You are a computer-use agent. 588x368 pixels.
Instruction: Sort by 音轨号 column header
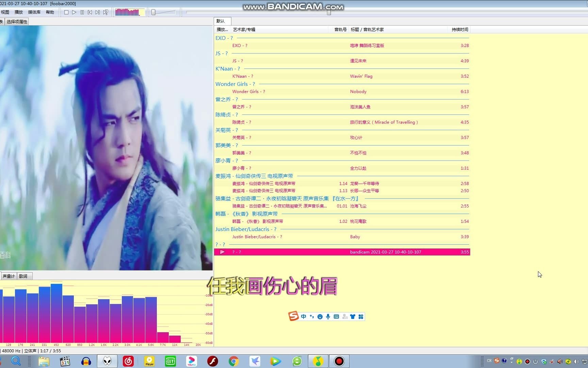[339, 30]
